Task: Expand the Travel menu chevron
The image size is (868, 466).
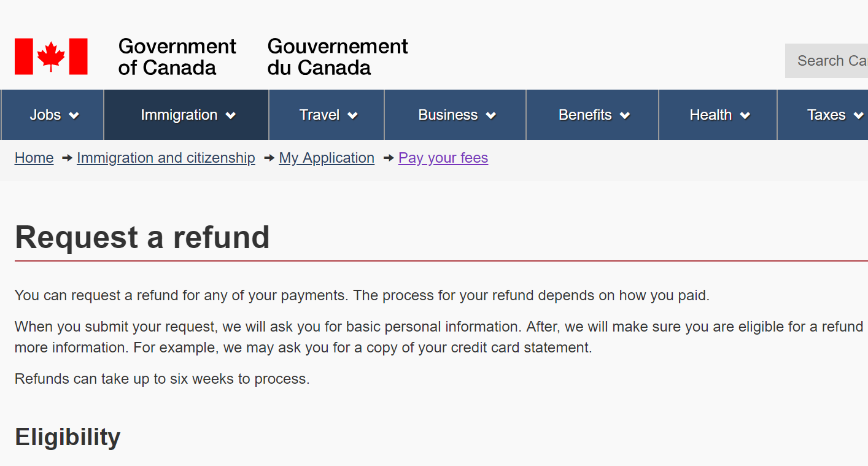Action: [x=352, y=115]
